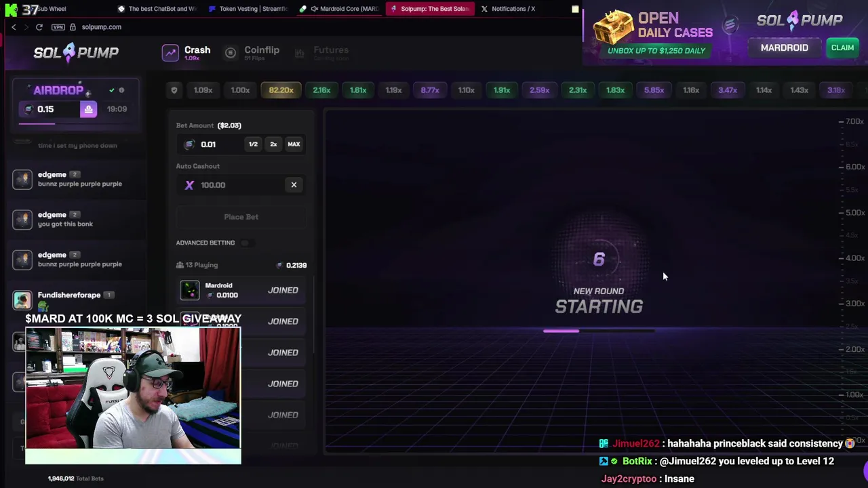This screenshot has width=868, height=488.
Task: Click the 13 Playing people icon
Action: click(180, 265)
